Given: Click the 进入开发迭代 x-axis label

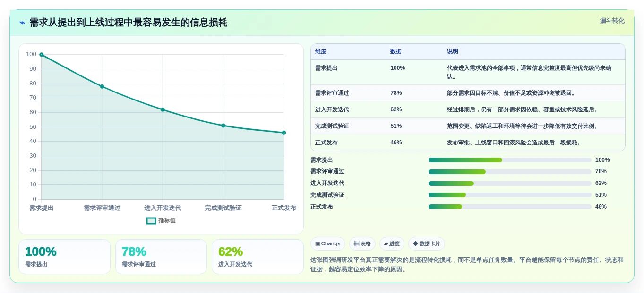Looking at the screenshot, I should pos(163,208).
